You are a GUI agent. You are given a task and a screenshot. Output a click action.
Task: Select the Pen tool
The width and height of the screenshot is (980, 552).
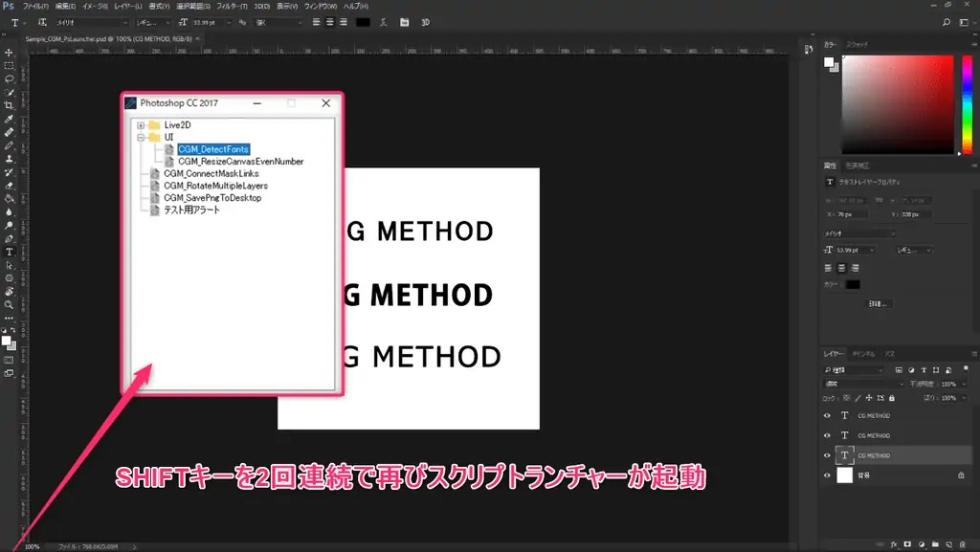pos(9,238)
